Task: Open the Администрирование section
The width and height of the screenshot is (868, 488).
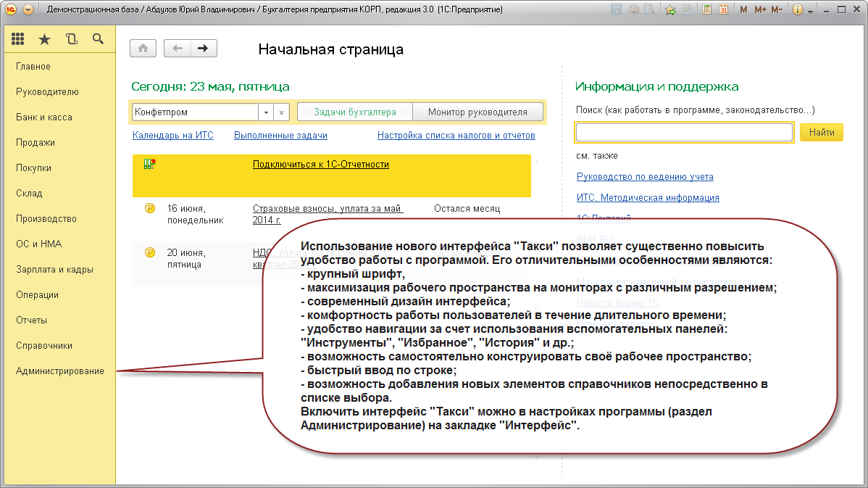Action: pos(60,371)
